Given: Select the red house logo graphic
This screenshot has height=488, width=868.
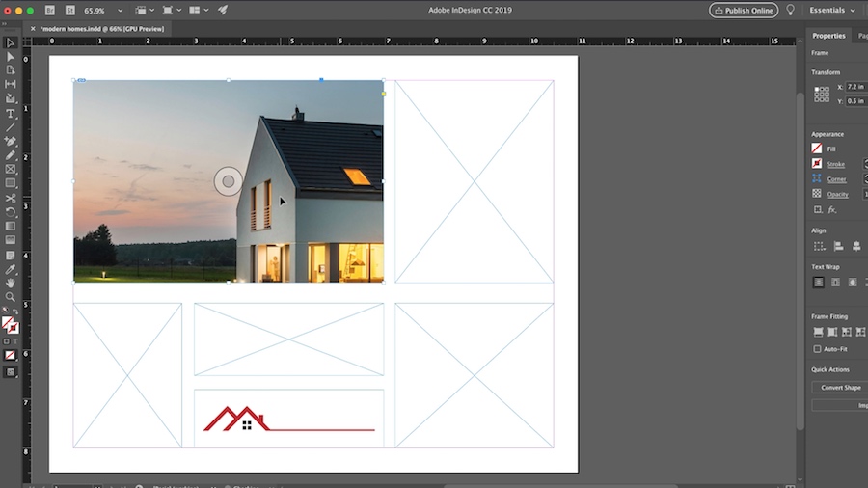Looking at the screenshot, I should (289, 419).
